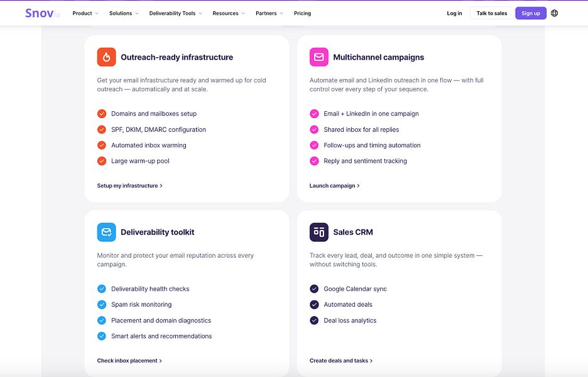Click the Deliverability toolkit heading

158,232
